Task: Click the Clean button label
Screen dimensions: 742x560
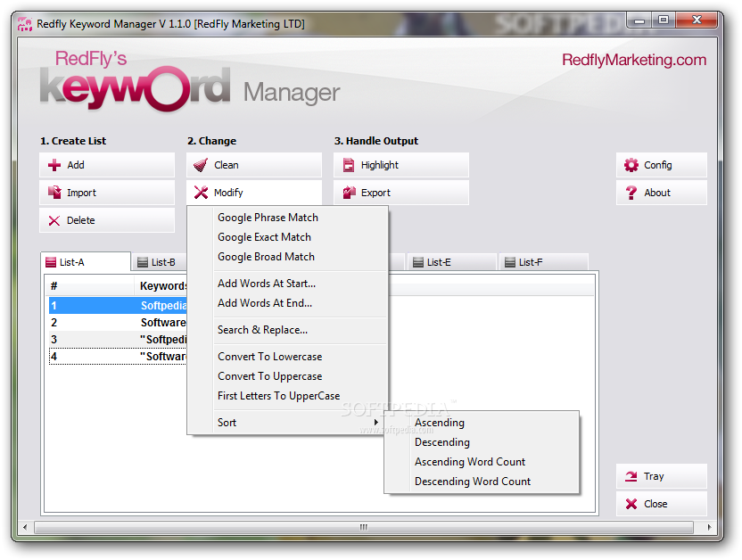Action: pyautogui.click(x=227, y=165)
